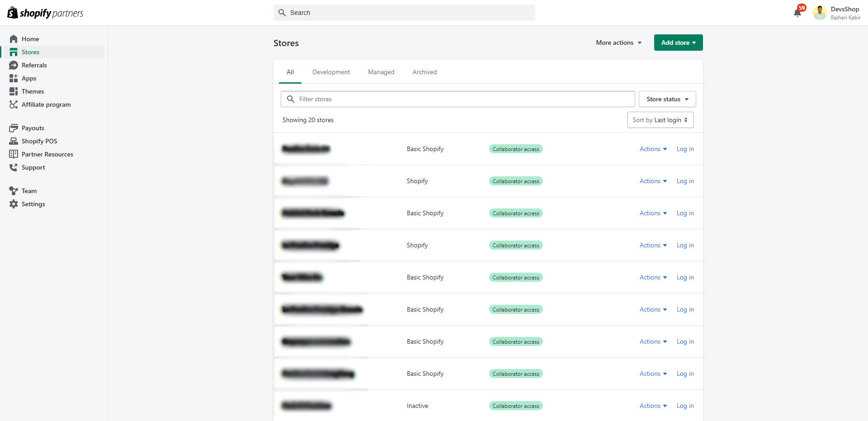Click Log in for the first store

pyautogui.click(x=685, y=149)
